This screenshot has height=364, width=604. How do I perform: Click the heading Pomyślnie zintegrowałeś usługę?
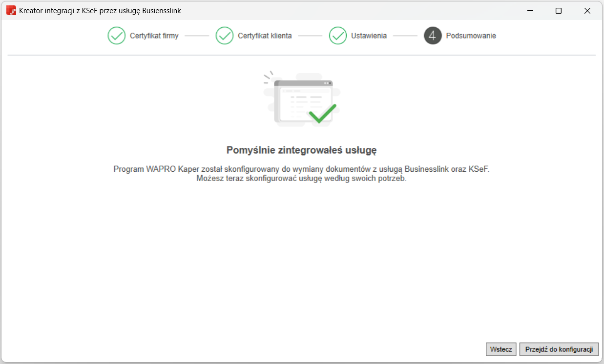pos(301,150)
